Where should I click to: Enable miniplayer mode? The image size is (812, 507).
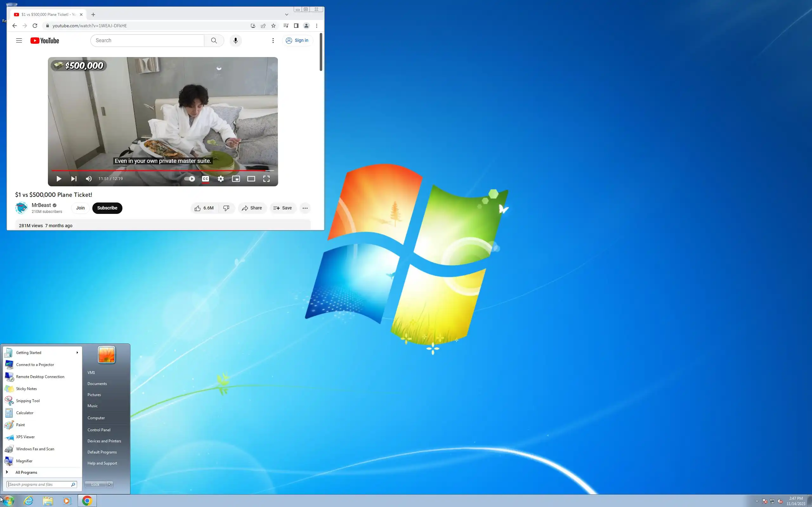coord(236,179)
